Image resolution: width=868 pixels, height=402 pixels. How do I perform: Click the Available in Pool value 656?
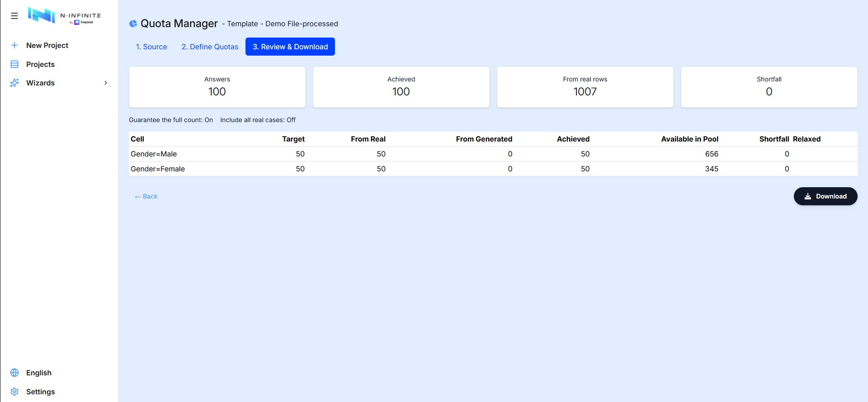[712, 154]
